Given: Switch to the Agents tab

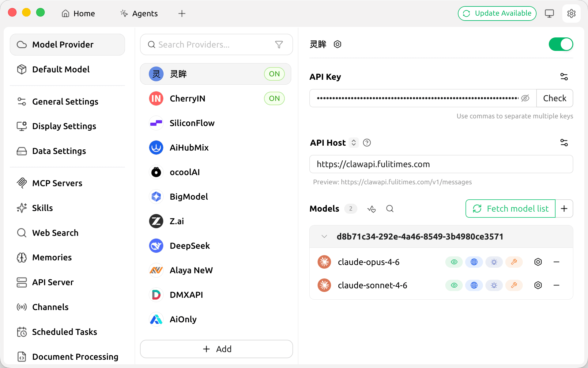Looking at the screenshot, I should (139, 13).
